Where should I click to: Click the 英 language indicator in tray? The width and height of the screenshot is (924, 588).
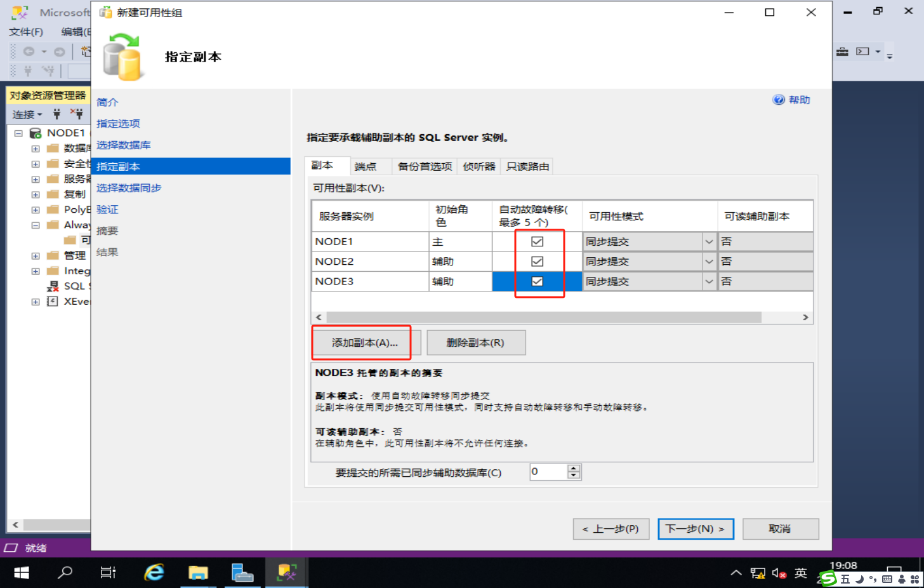pyautogui.click(x=801, y=573)
